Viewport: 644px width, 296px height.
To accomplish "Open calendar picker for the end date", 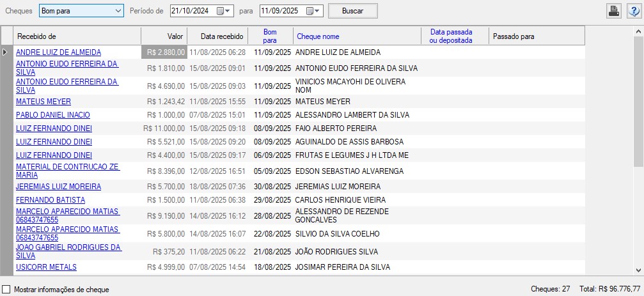I will click(310, 11).
